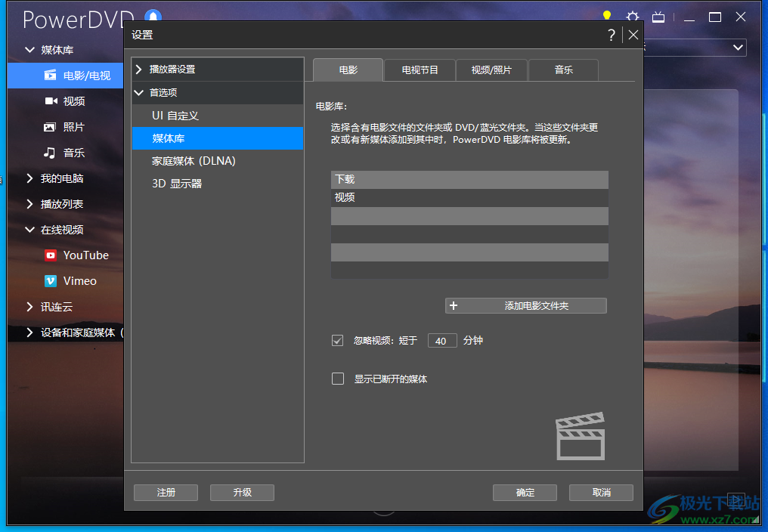
Task: Open 照片 label in sidebar
Action: [x=74, y=127]
